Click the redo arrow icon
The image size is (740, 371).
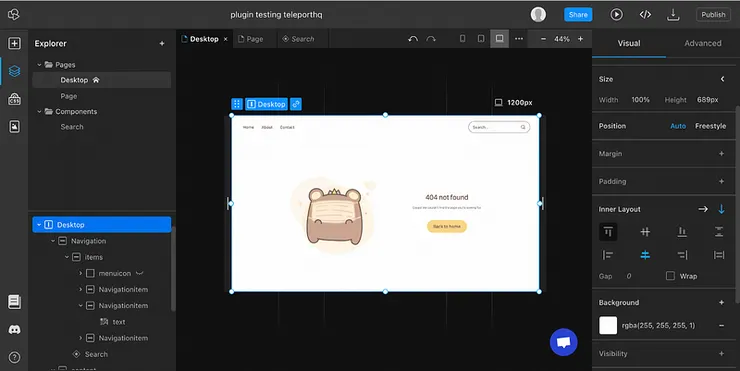coord(430,39)
